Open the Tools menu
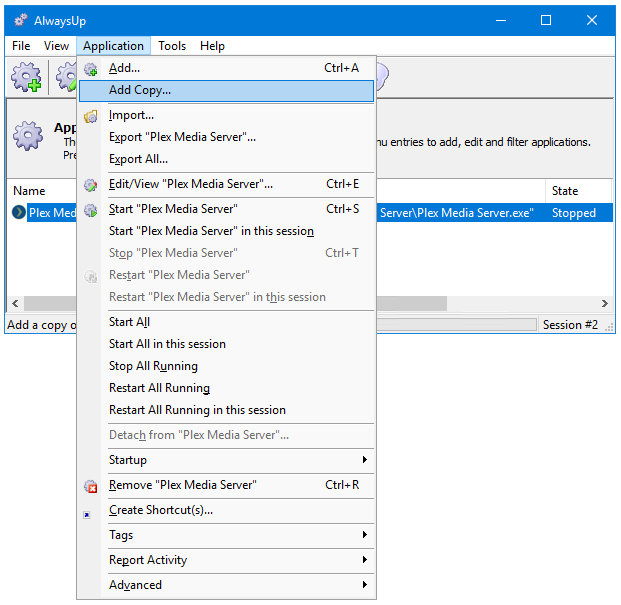 pos(172,46)
